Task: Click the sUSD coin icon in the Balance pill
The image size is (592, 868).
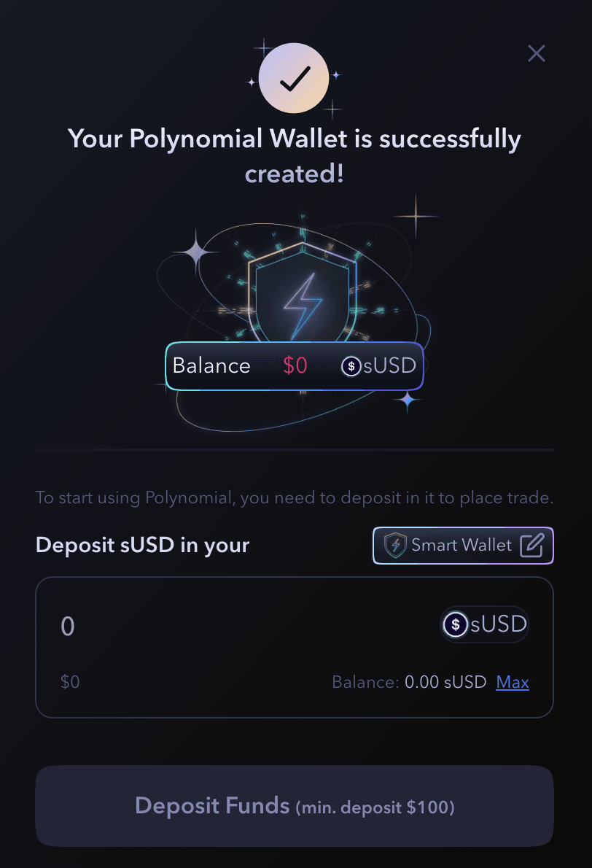Action: coord(351,366)
